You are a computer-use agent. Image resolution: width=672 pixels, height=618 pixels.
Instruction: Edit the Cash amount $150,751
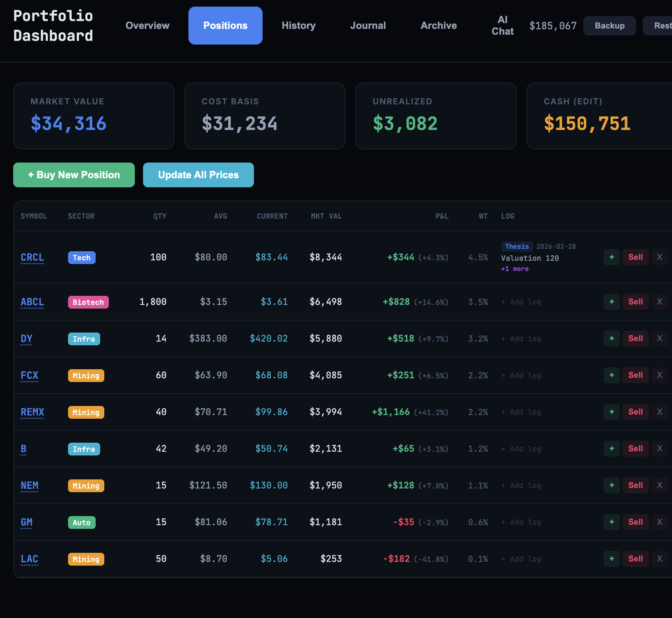tap(587, 124)
